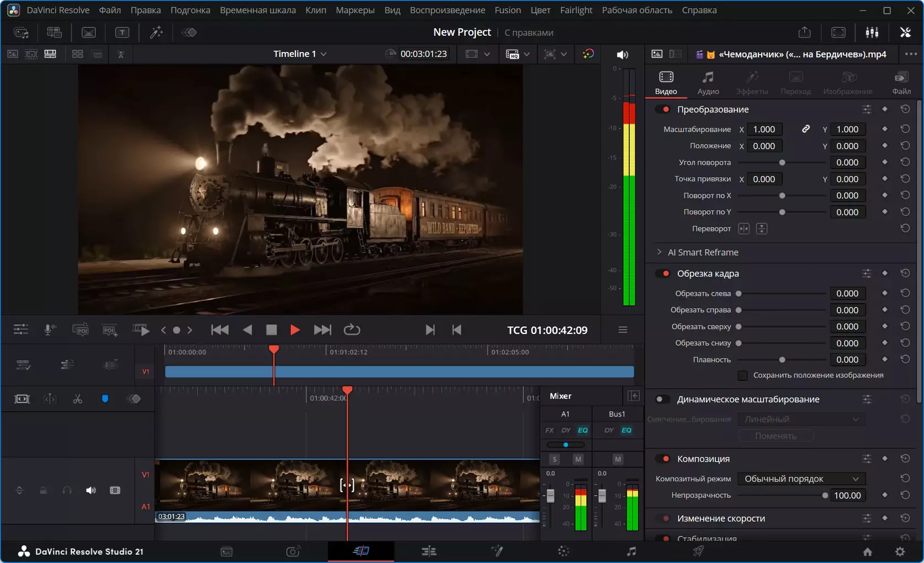Reset the Преобразование section
Viewport: 924px width, 563px height.
point(905,109)
